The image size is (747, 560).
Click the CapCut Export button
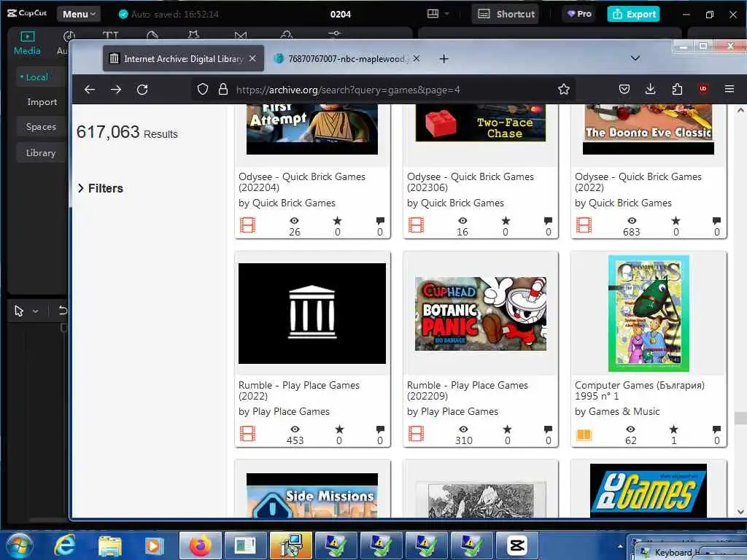pos(634,15)
